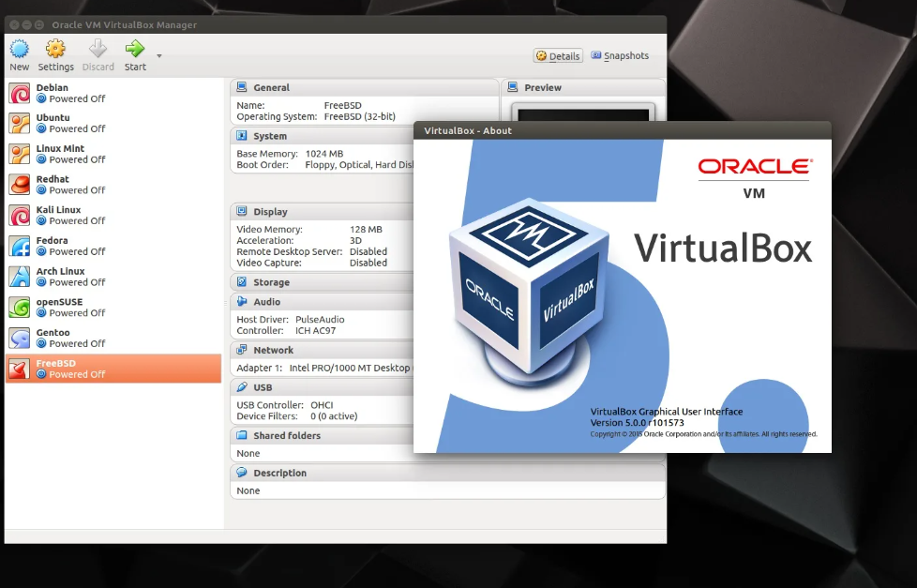Click the Storage section icon
917x588 pixels.
click(242, 282)
